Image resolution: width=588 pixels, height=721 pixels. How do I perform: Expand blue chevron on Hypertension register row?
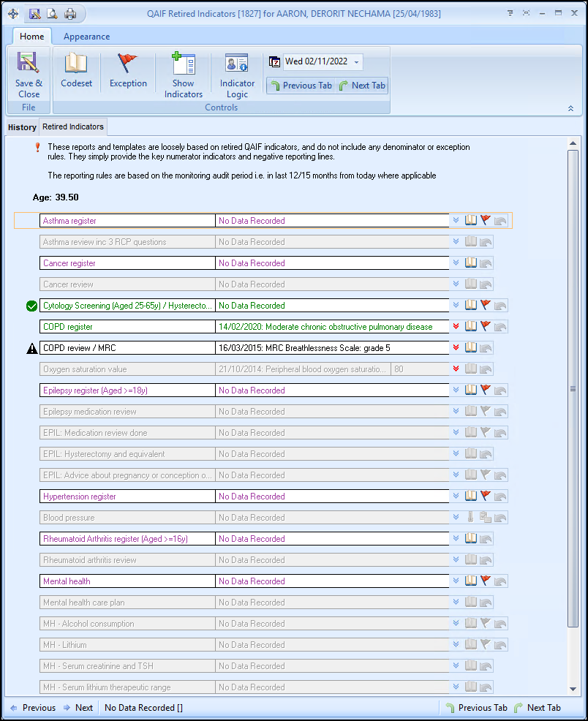456,497
